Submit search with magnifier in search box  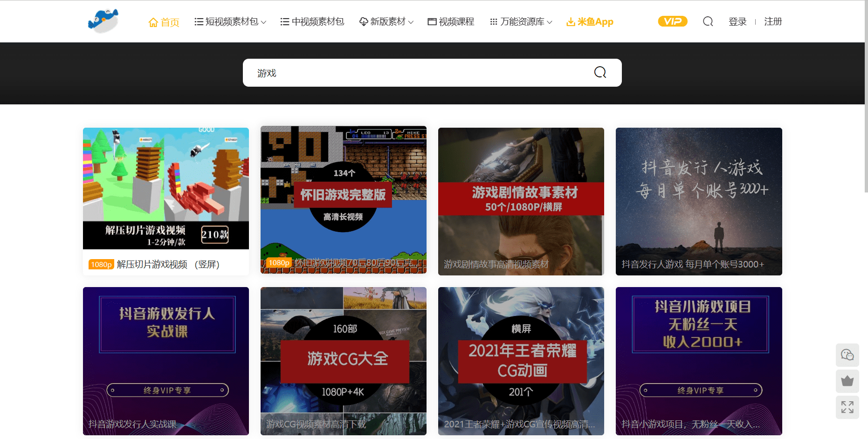(600, 72)
